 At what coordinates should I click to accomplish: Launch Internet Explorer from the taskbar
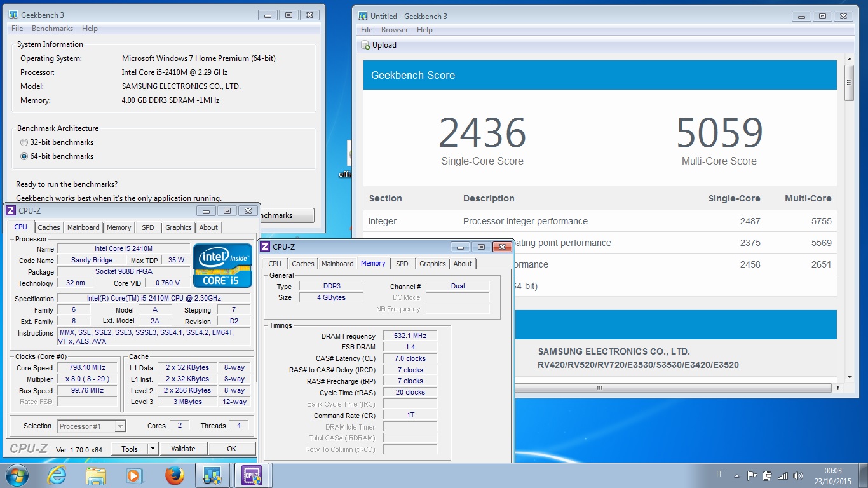(x=57, y=475)
